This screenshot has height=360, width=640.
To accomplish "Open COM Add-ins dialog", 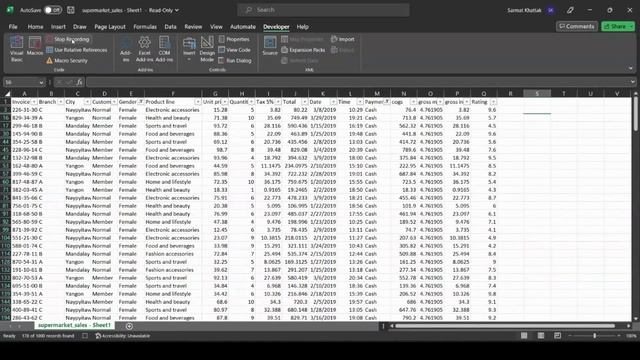I will 164,49.
